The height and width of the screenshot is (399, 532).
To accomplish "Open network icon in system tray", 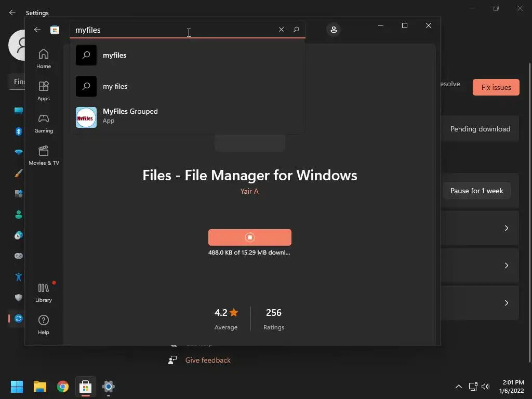I will point(473,387).
